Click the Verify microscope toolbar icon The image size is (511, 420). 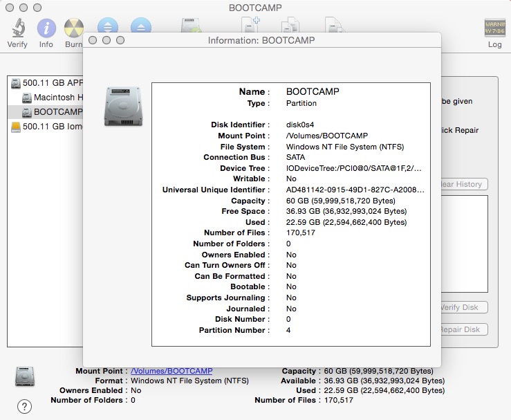coord(18,28)
